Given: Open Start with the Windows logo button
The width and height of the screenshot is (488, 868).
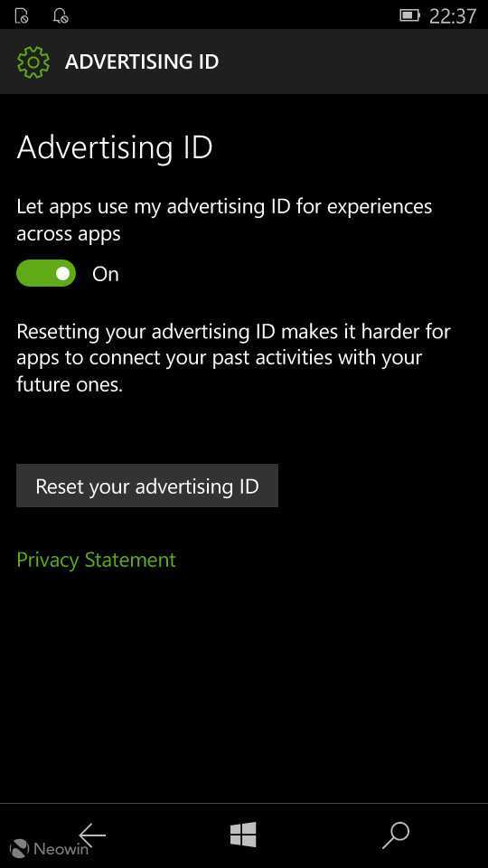Looking at the screenshot, I should [x=243, y=835].
